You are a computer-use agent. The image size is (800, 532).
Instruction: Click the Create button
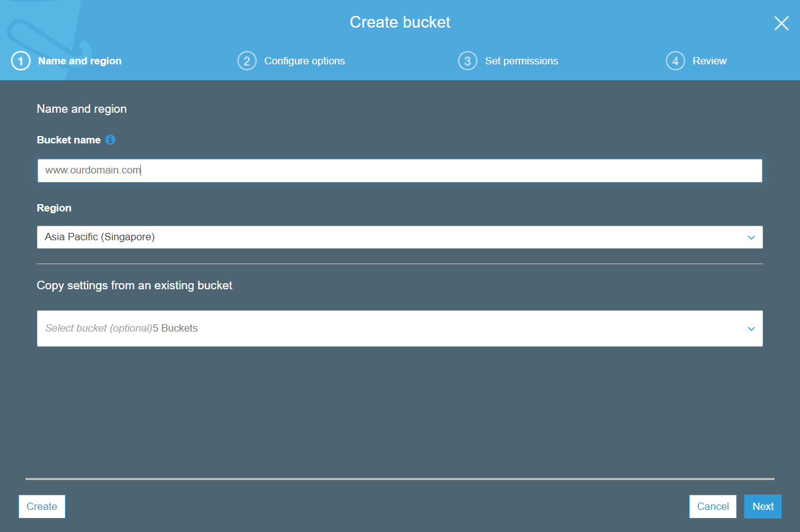(x=42, y=506)
